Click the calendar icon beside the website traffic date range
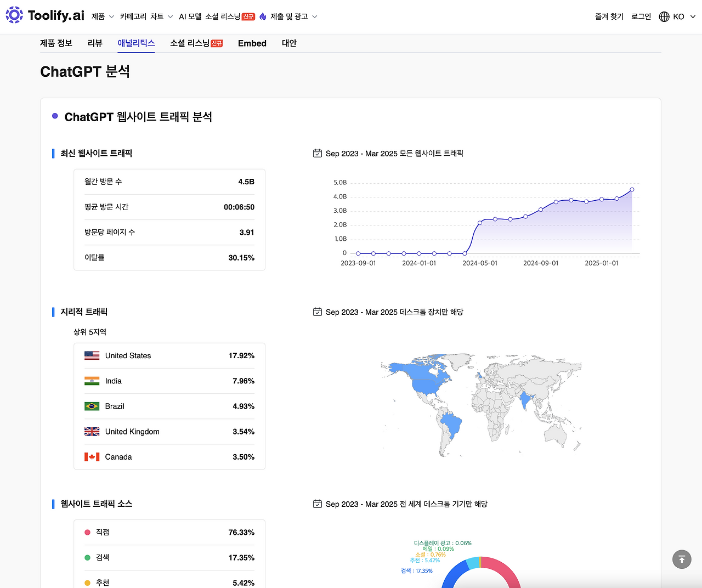 coord(317,153)
